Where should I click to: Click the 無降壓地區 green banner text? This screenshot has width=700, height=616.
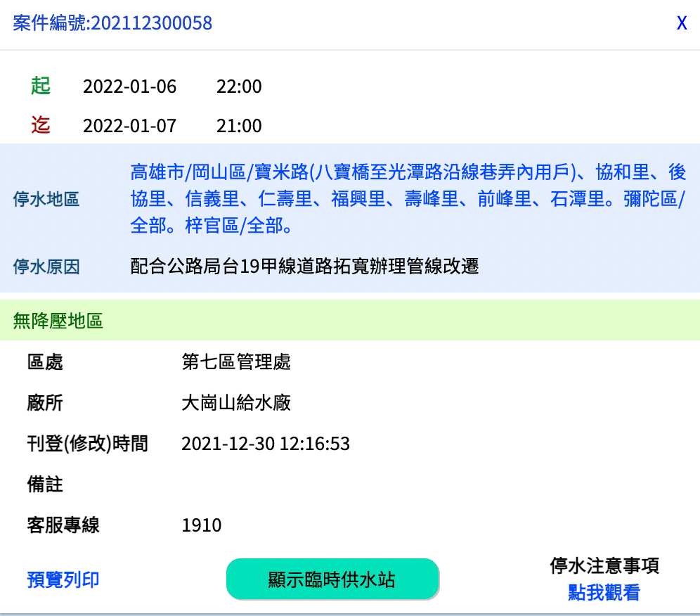pyautogui.click(x=58, y=321)
